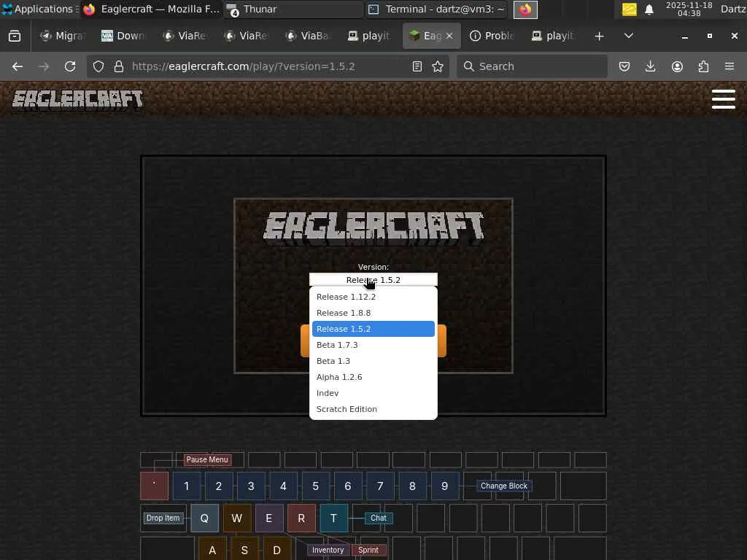Switch to first playit tab
Image resolution: width=747 pixels, height=560 pixels.
[368, 36]
